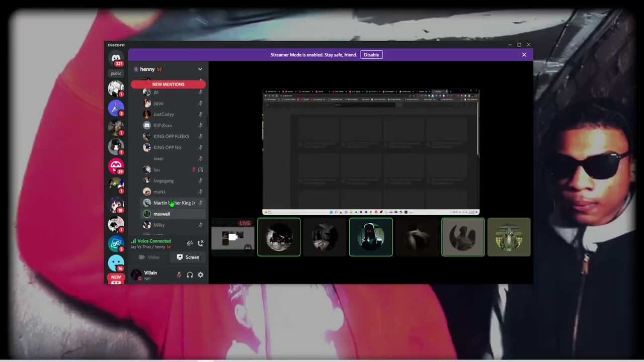Open the smiley server icon with badge 16
Viewport: 644px width, 362px height.
point(116,262)
